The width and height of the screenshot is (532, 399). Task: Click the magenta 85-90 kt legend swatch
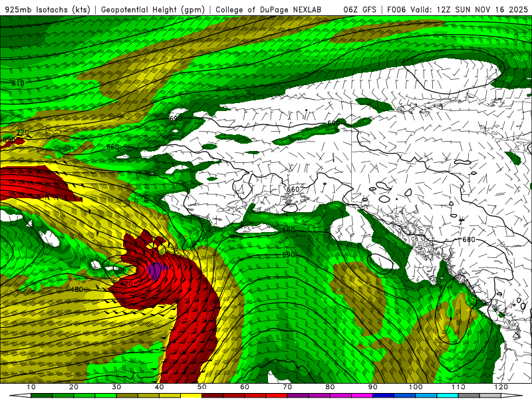362,396
